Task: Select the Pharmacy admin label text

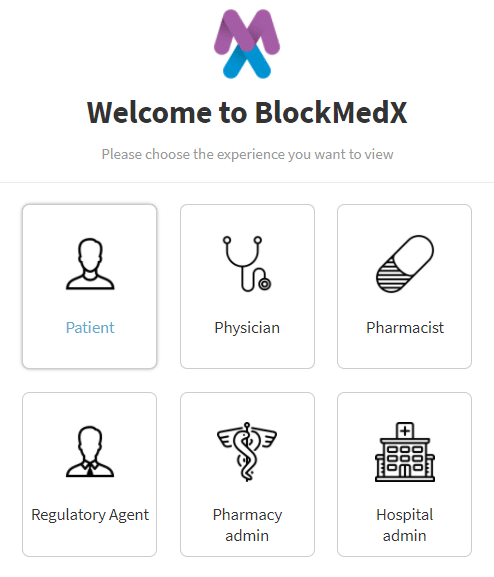Action: tap(247, 525)
